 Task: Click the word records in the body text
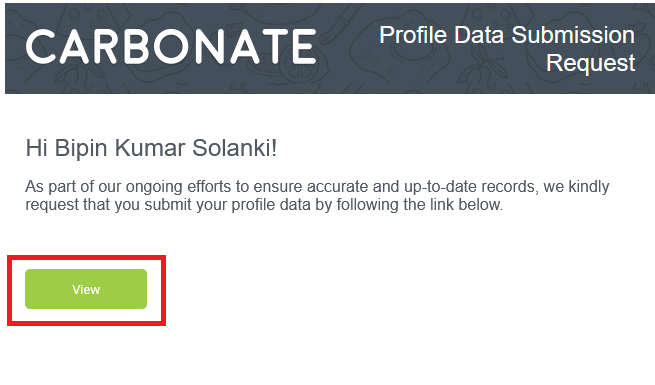[x=510, y=186]
